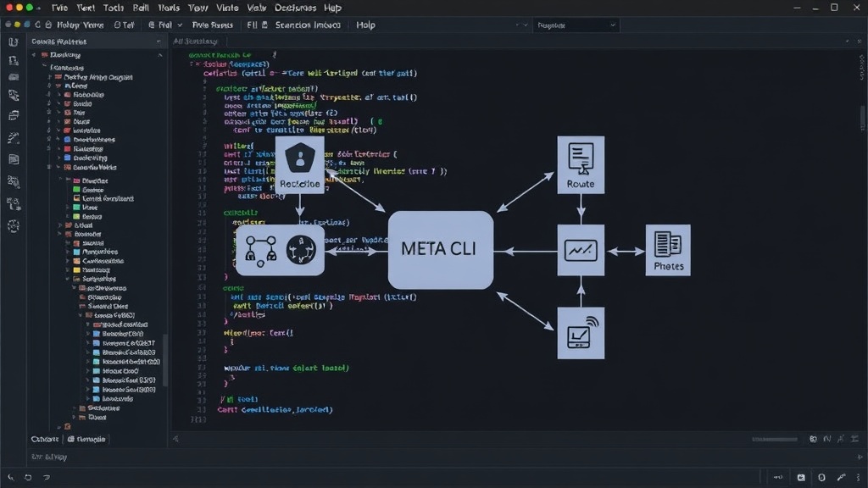
Task: Click the sidebar tree vertical scrollbar thumb
Action: pos(165,359)
